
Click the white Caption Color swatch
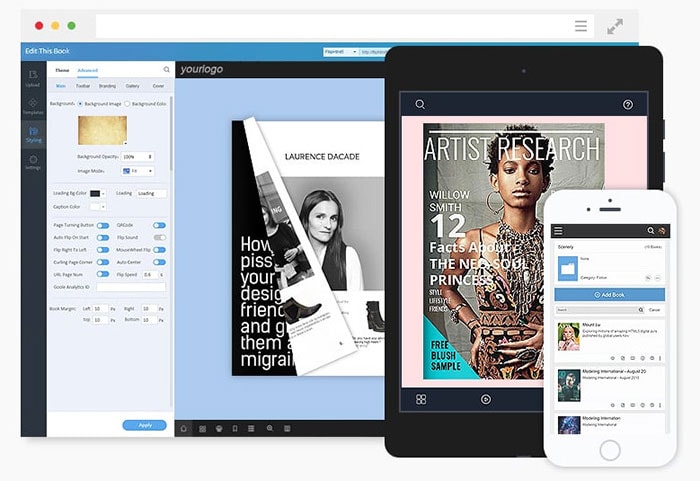click(95, 207)
